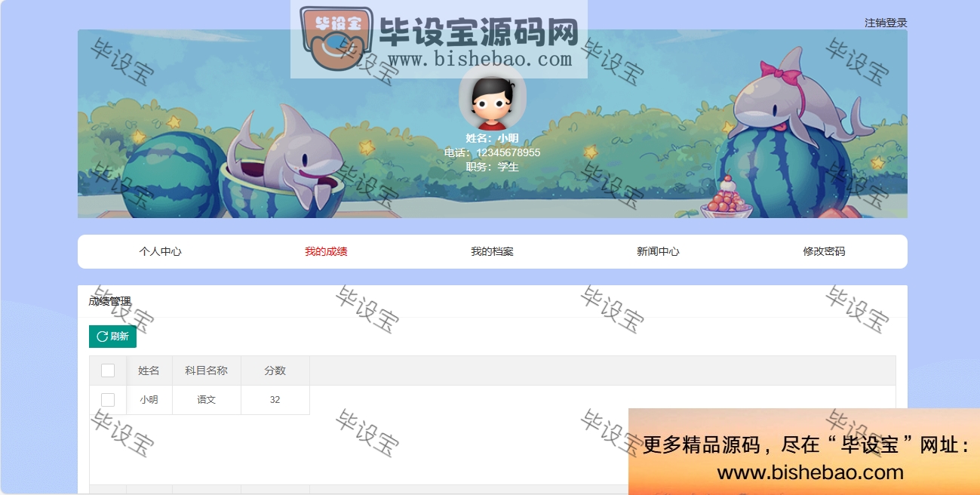The width and height of the screenshot is (980, 495).
Task: Click the 姓名：小明 profile text
Action: coord(492,138)
